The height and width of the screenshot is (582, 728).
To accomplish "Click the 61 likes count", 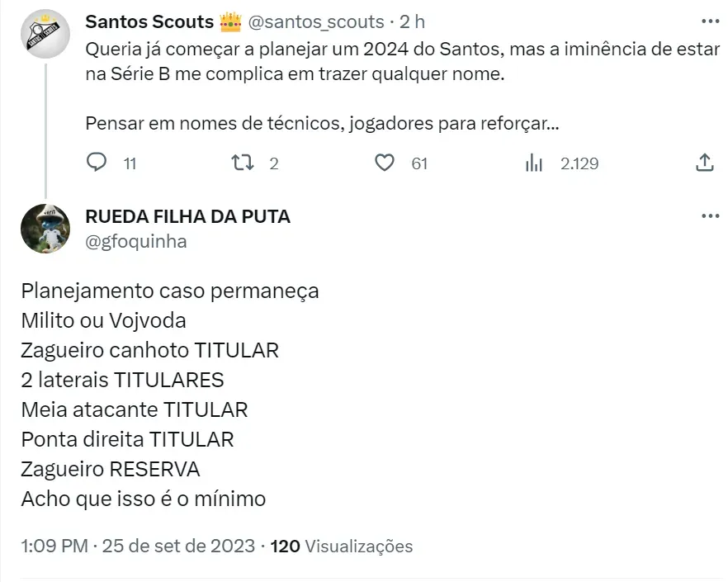I will click(419, 163).
